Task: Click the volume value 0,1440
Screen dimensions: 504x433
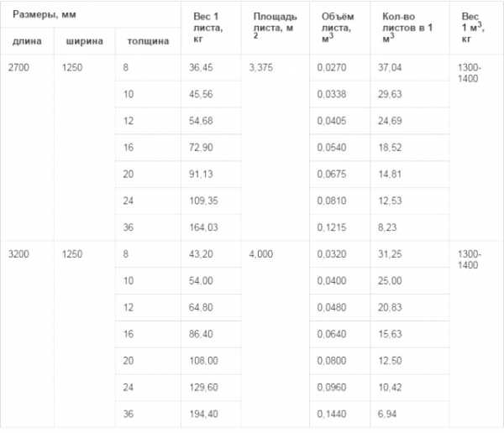Action: coord(336,413)
